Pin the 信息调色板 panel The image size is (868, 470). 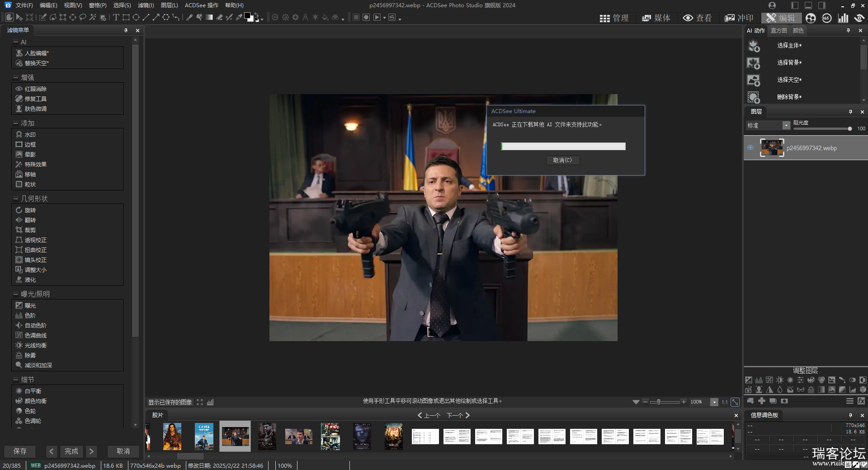coord(850,415)
